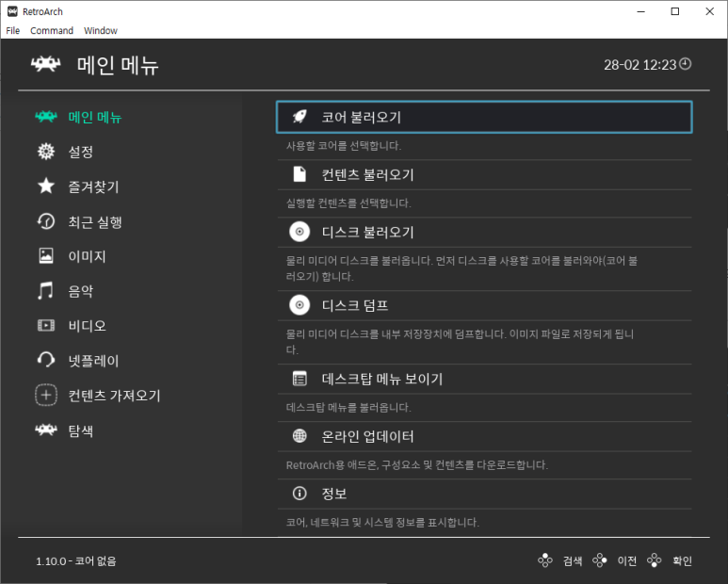Click the RetroArch title bar app icon

click(x=12, y=11)
